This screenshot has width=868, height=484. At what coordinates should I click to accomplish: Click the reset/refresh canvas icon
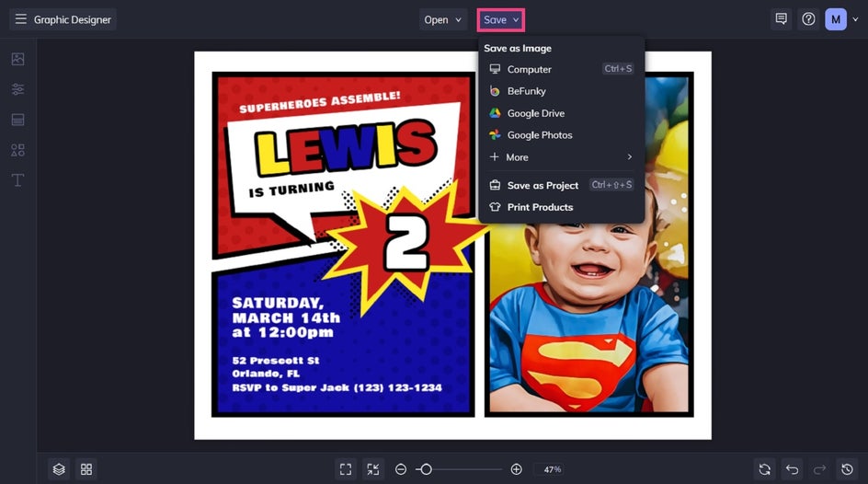764,469
